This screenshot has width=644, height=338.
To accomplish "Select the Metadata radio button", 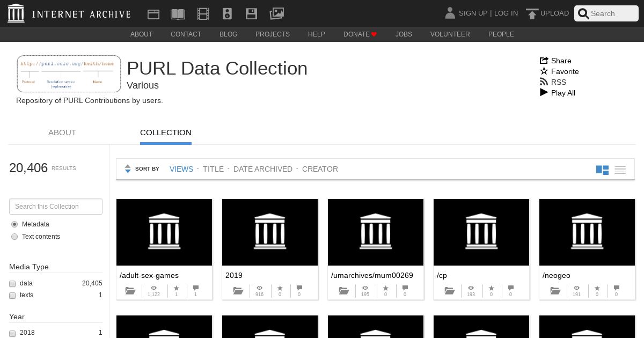I will 14,224.
